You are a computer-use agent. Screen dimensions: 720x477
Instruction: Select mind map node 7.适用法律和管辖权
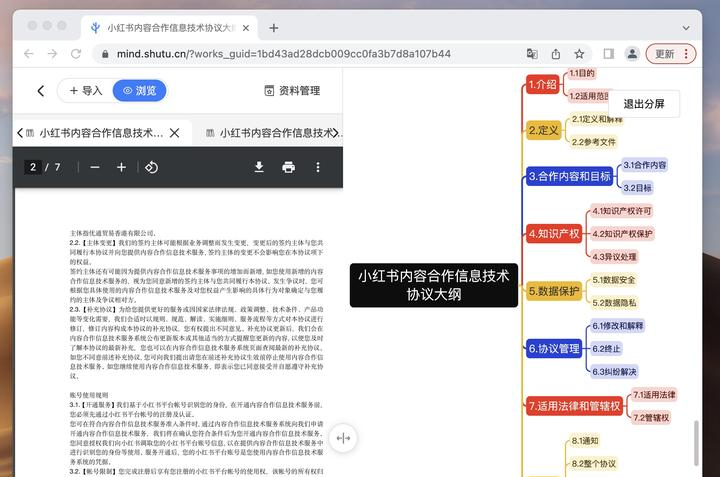(574, 406)
